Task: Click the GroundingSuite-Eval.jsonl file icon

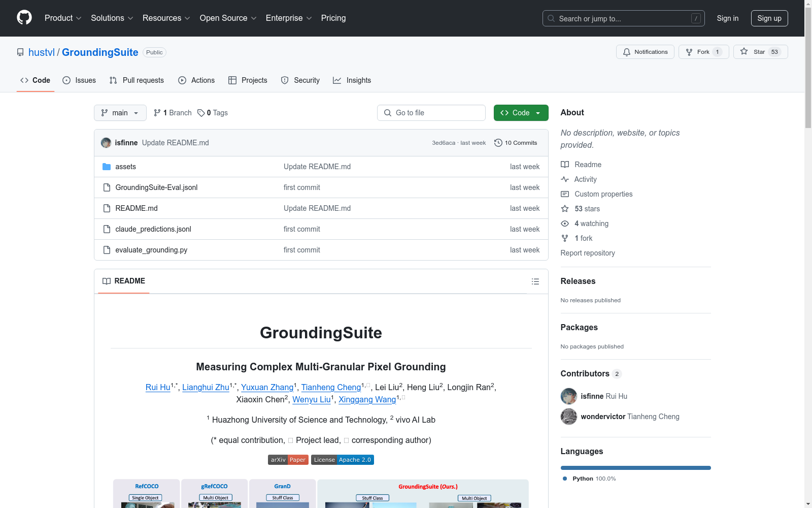Action: 107,187
